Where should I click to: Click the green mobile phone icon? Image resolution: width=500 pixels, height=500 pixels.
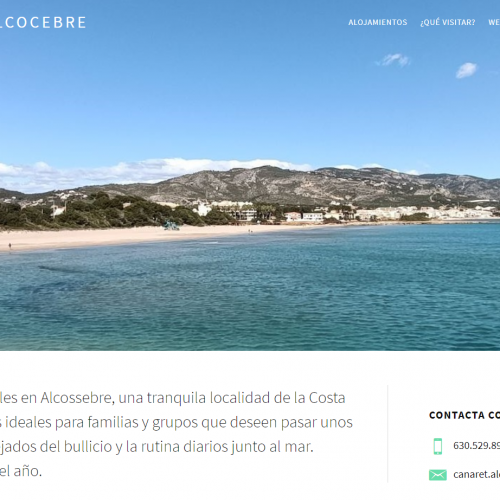coord(438,446)
